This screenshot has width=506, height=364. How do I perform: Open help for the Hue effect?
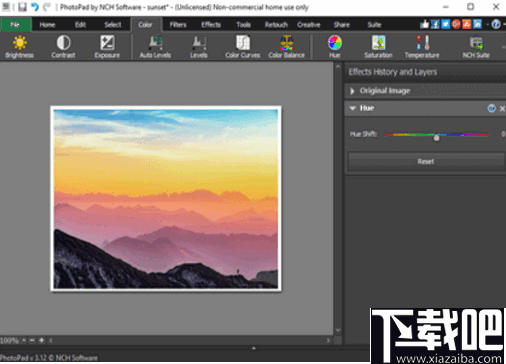(x=491, y=108)
